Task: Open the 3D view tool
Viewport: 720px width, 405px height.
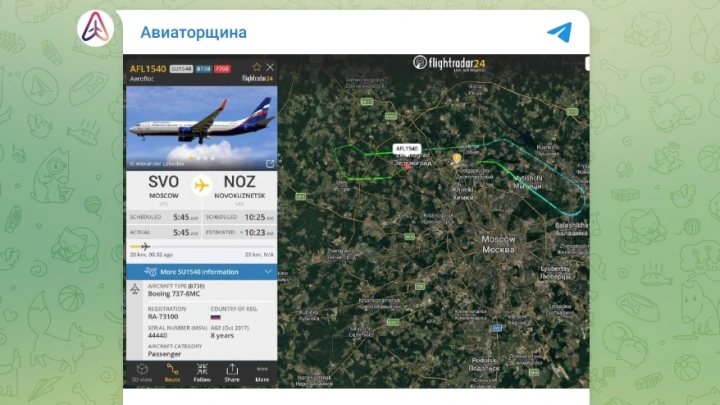Action: (x=142, y=373)
